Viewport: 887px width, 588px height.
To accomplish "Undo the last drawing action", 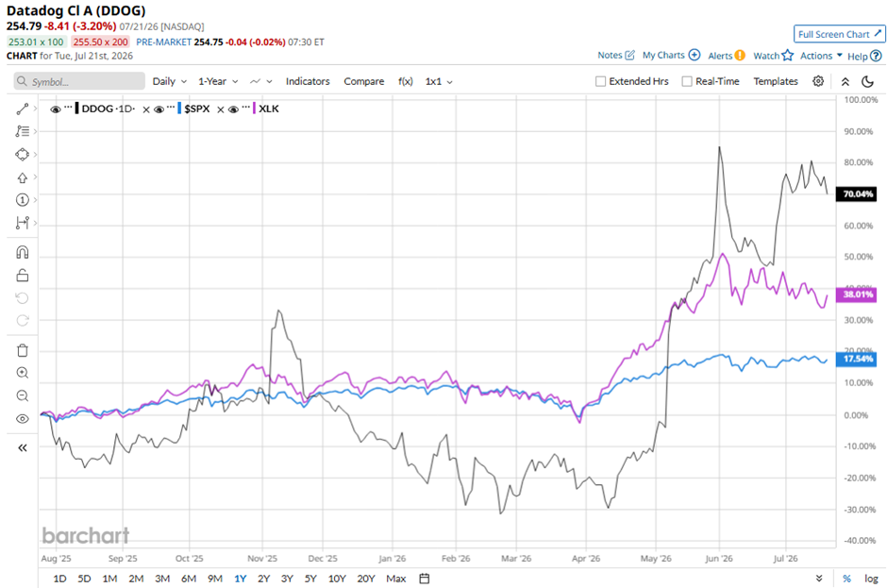I will (x=22, y=298).
